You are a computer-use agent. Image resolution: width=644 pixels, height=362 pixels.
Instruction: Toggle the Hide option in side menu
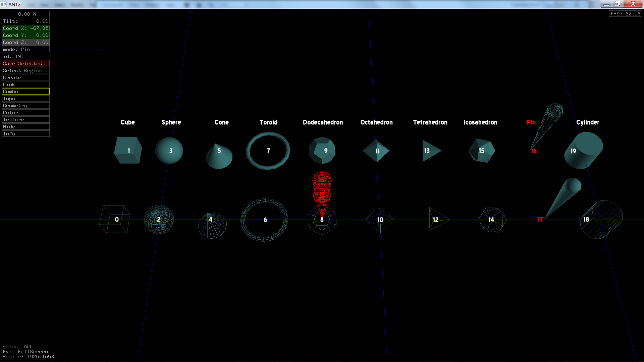(25, 127)
